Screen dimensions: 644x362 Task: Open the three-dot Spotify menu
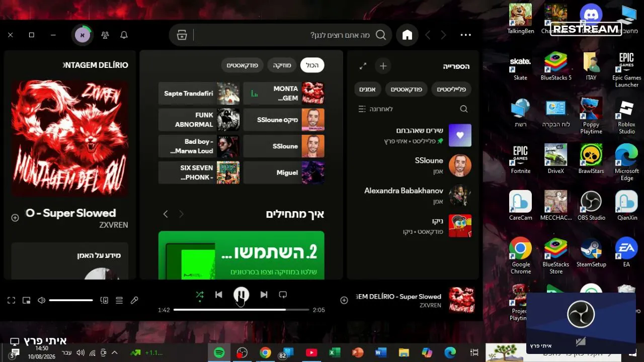465,35
